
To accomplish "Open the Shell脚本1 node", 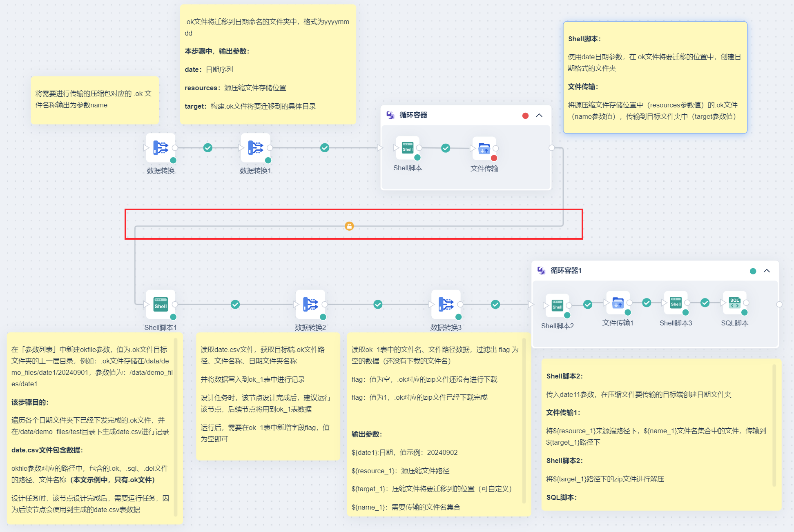I will [161, 304].
